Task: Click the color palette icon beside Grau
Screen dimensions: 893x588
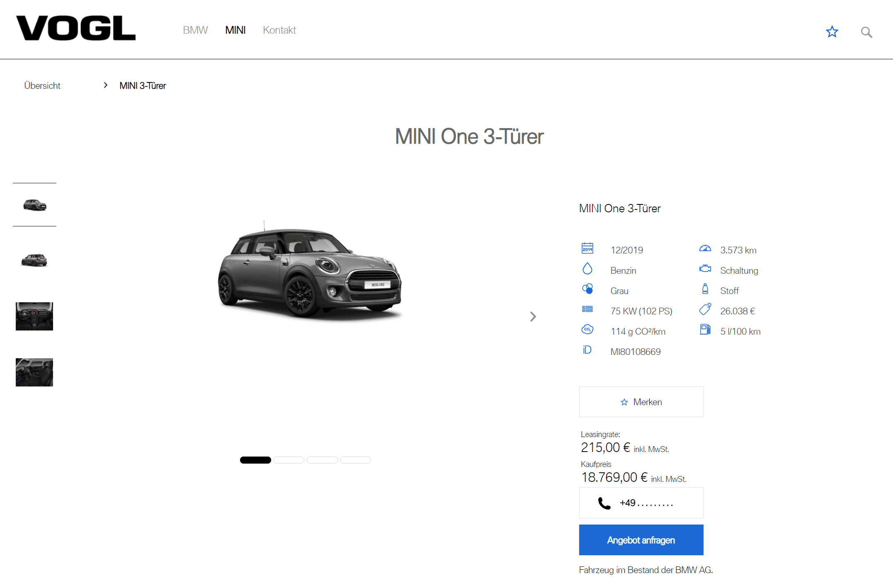Action: 587,289
